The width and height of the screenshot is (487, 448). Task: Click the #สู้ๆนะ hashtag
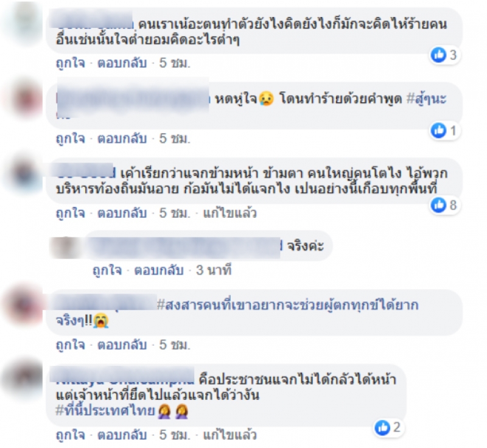pos(427,99)
